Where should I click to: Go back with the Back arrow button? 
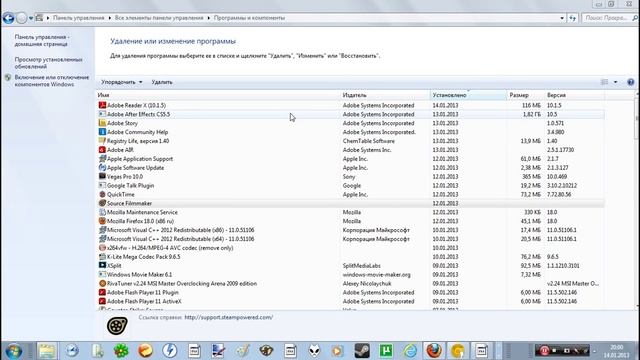(x=8, y=18)
